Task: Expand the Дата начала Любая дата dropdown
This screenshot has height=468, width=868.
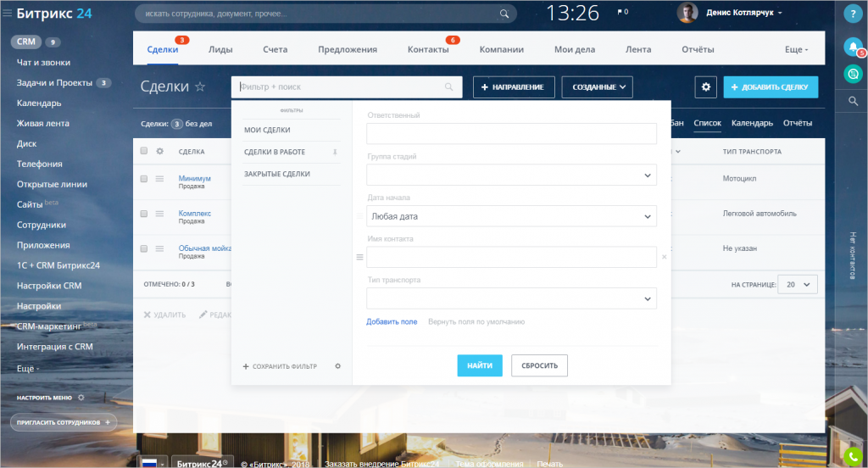Action: (x=511, y=216)
